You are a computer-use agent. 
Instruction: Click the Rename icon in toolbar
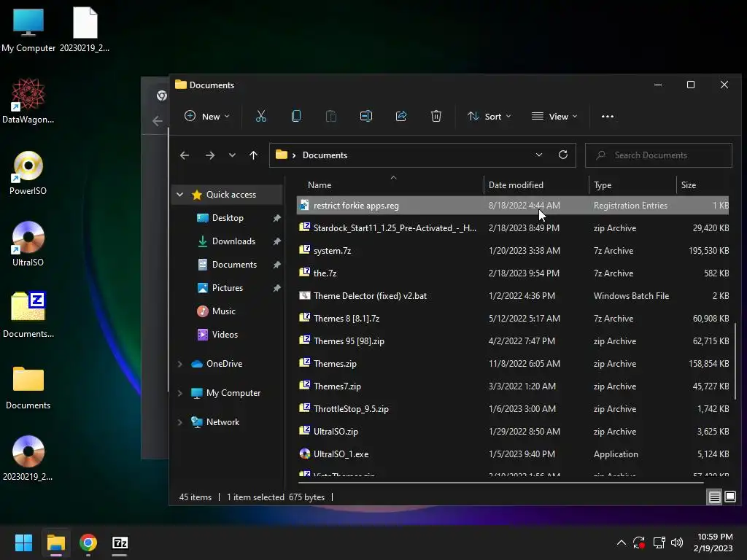[366, 116]
